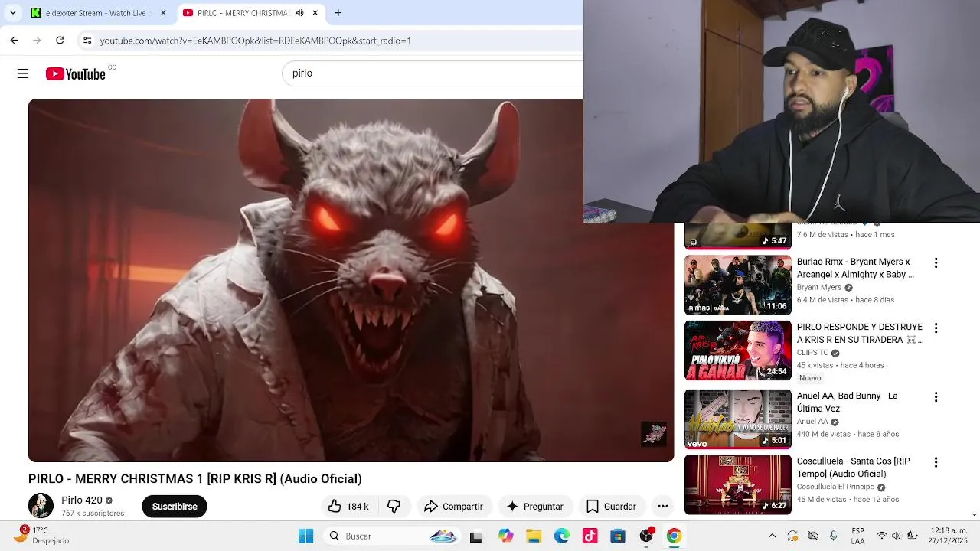Open the Burlao Rmx video thumbnail
980x551 pixels.
[737, 285]
